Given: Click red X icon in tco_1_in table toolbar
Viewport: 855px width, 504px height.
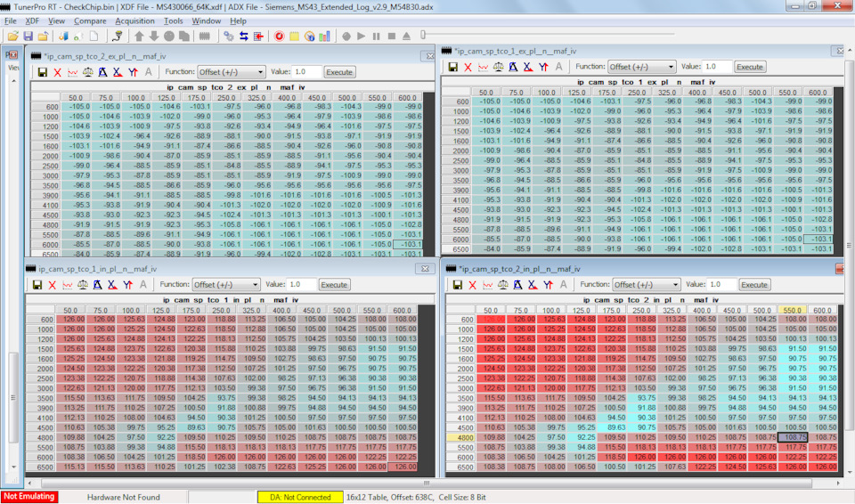Looking at the screenshot, I should (x=53, y=285).
